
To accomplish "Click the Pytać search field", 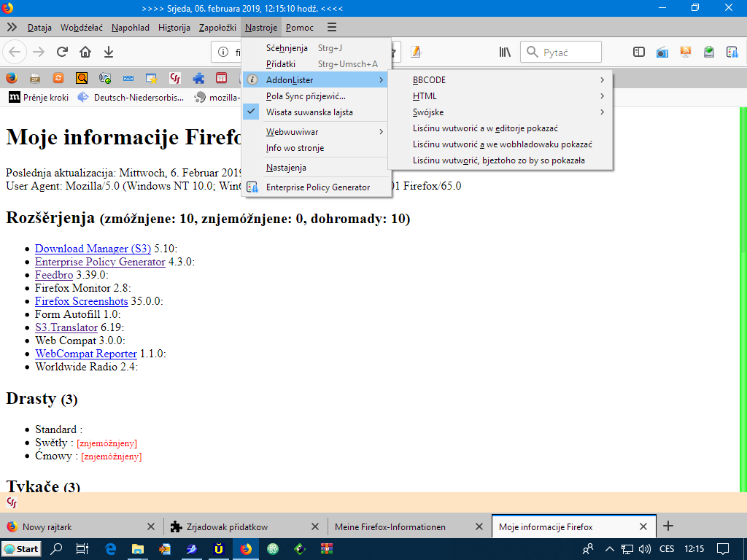I will click(x=561, y=52).
